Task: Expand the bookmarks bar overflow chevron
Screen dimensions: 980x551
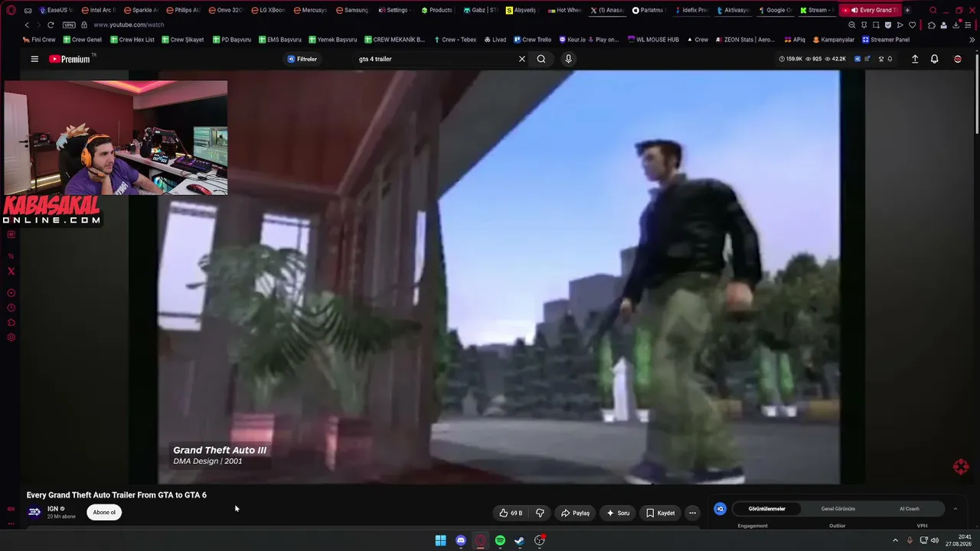Action: tap(972, 39)
